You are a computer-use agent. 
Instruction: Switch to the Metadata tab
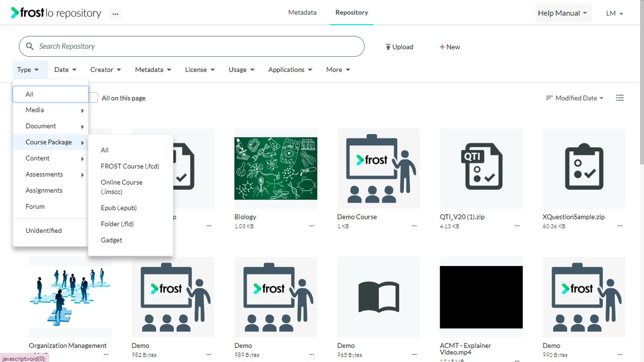point(302,13)
